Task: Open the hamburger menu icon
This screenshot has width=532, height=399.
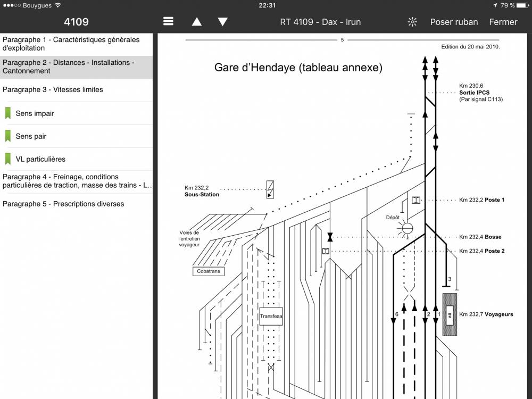Action: tap(169, 22)
